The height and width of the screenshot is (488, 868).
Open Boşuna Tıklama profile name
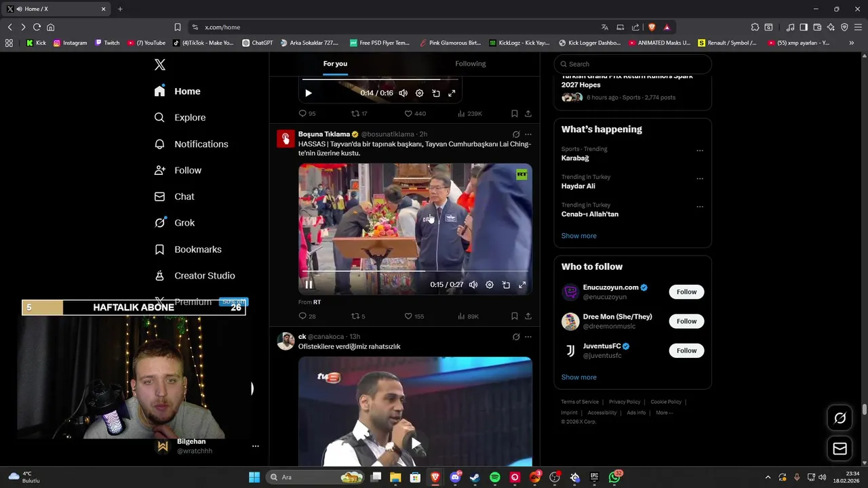click(x=324, y=134)
